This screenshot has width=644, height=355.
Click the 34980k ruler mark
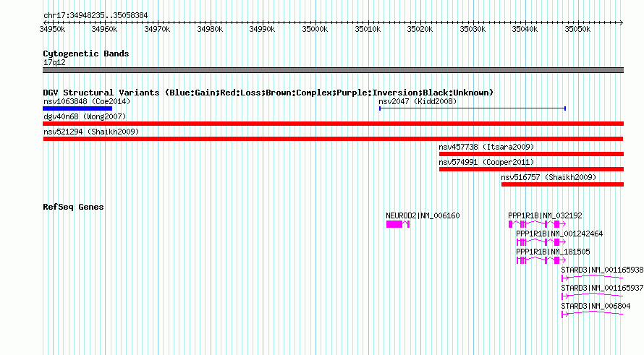210,29
